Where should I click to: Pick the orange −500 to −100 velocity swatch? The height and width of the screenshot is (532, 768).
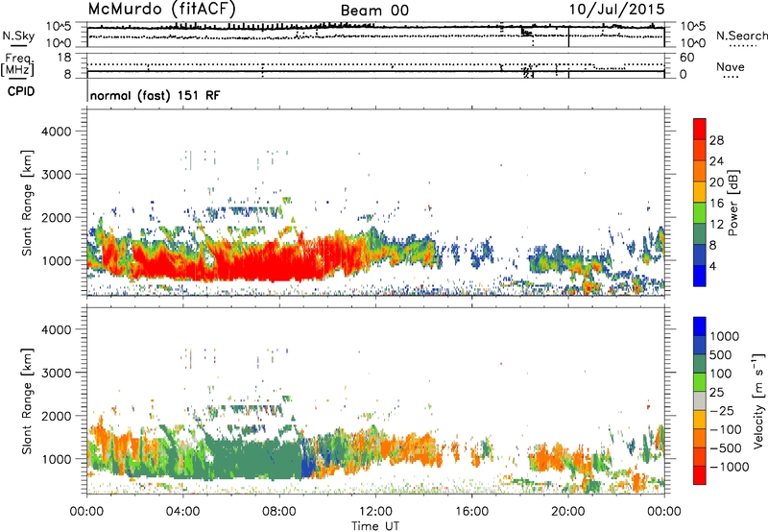700,439
